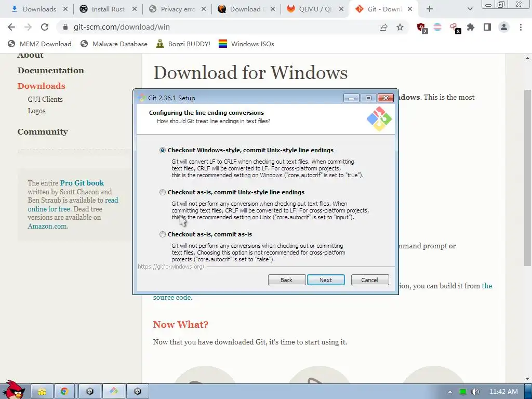Choose Checkout as-is, commit as-is option
This screenshot has width=532, height=399.
(x=163, y=234)
